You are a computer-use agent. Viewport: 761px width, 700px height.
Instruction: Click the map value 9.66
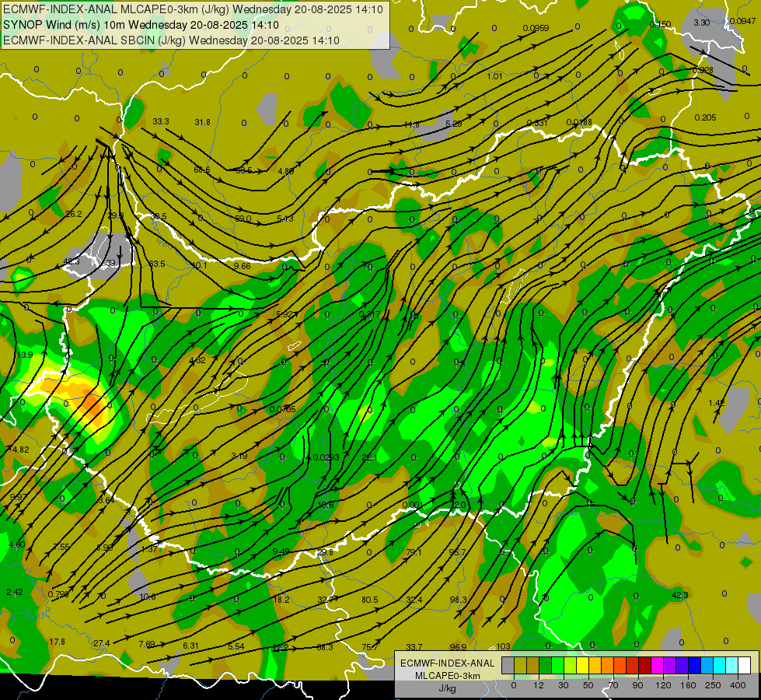[x=243, y=266]
